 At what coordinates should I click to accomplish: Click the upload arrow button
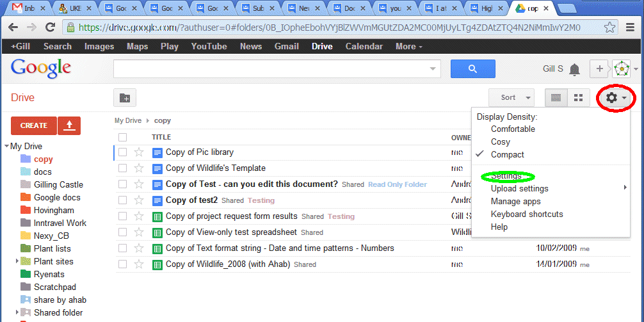pos(69,125)
